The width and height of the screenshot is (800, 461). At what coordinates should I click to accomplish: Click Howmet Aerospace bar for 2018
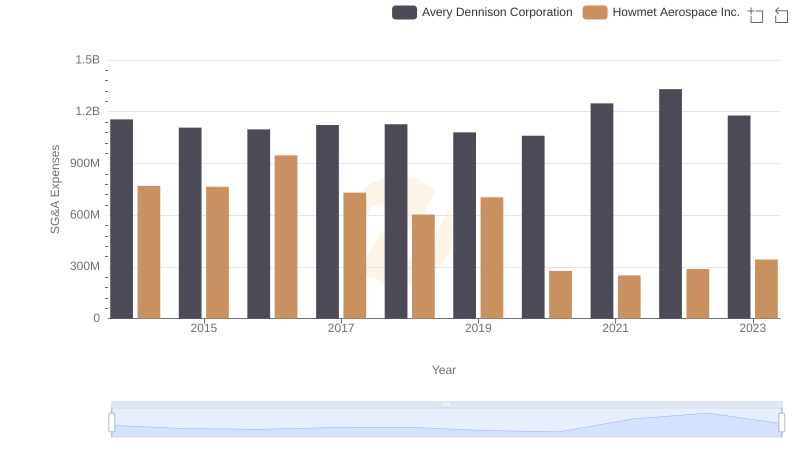click(423, 266)
